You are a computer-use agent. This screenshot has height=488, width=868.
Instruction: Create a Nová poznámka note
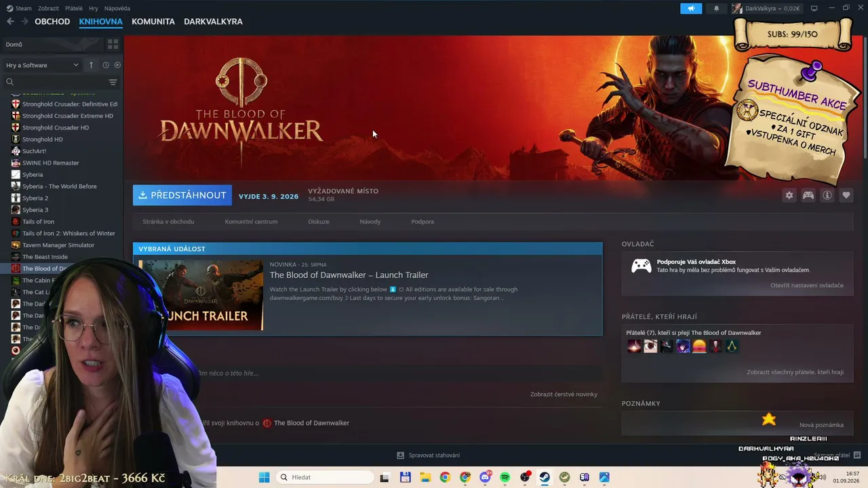coord(821,425)
